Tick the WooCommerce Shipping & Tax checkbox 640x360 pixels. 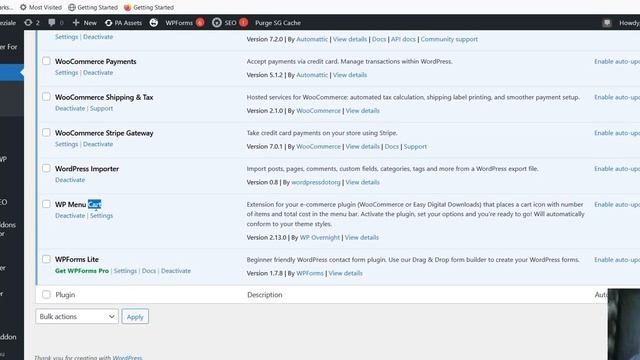tap(46, 97)
